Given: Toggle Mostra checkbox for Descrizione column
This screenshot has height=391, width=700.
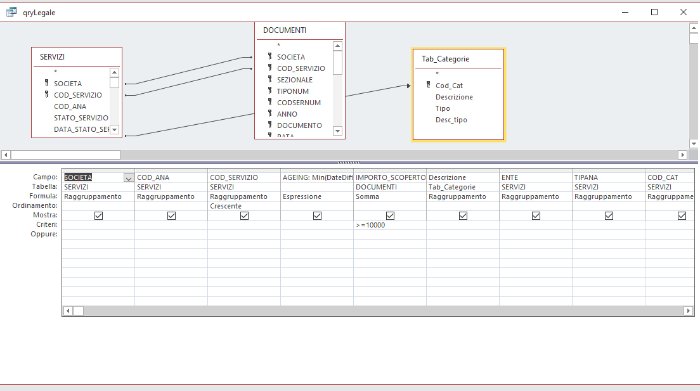Looking at the screenshot, I should (463, 216).
